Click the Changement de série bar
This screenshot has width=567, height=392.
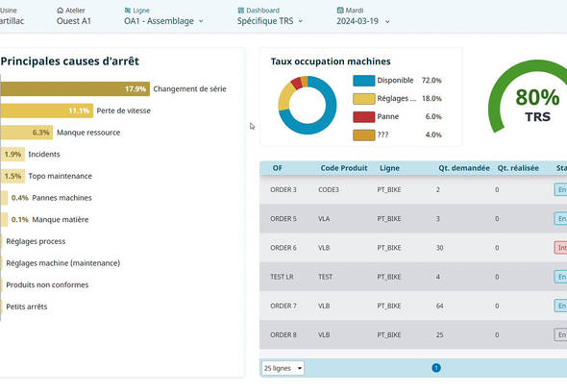click(x=75, y=89)
